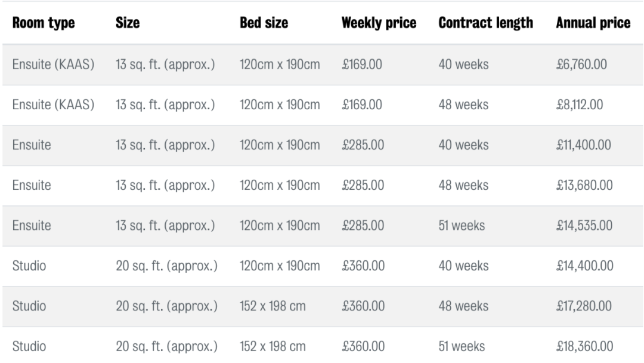
Task: Click the £18,360.00 annual price cell
Action: click(x=584, y=346)
